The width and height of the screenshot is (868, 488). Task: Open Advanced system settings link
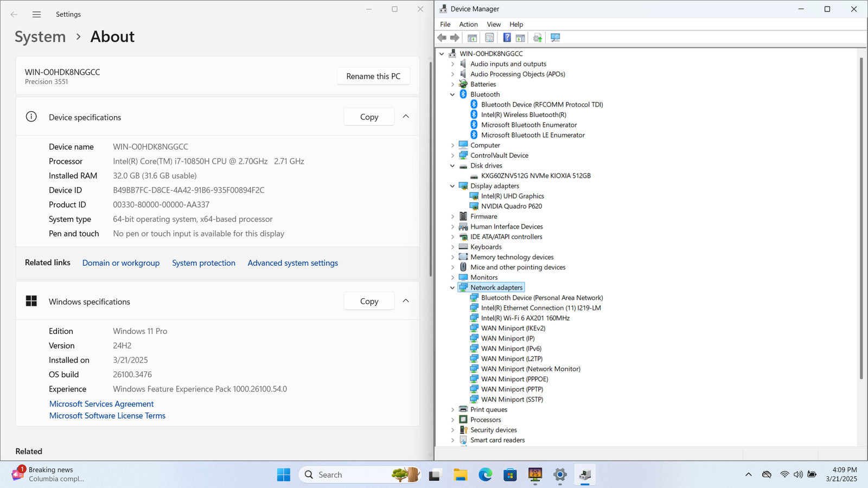[293, 263]
